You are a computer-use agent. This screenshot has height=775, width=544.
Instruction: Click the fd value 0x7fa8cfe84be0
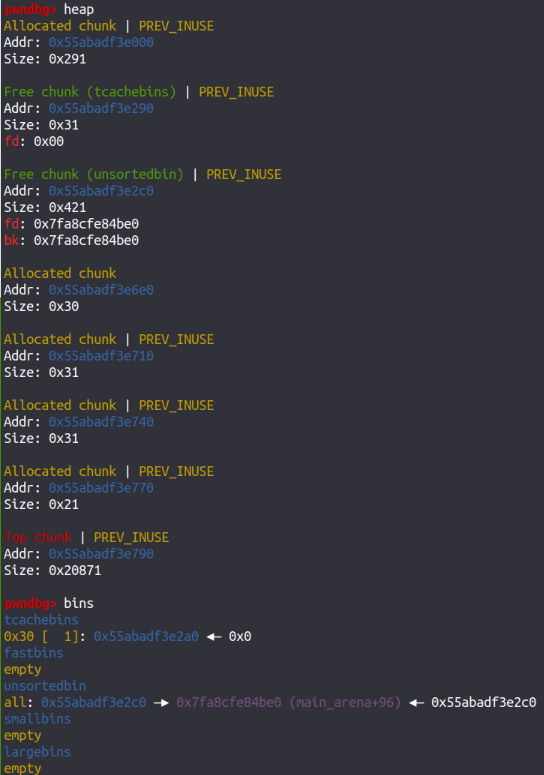(x=86, y=224)
